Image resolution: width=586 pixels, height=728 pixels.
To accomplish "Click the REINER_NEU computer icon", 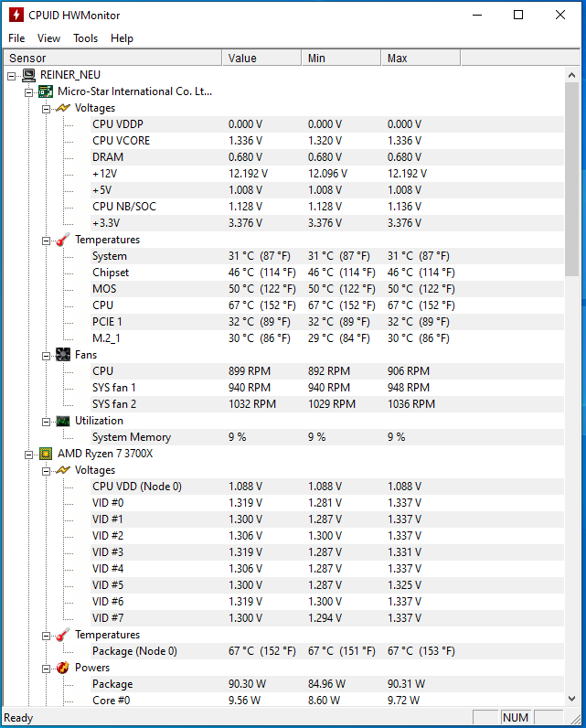I will [x=28, y=75].
